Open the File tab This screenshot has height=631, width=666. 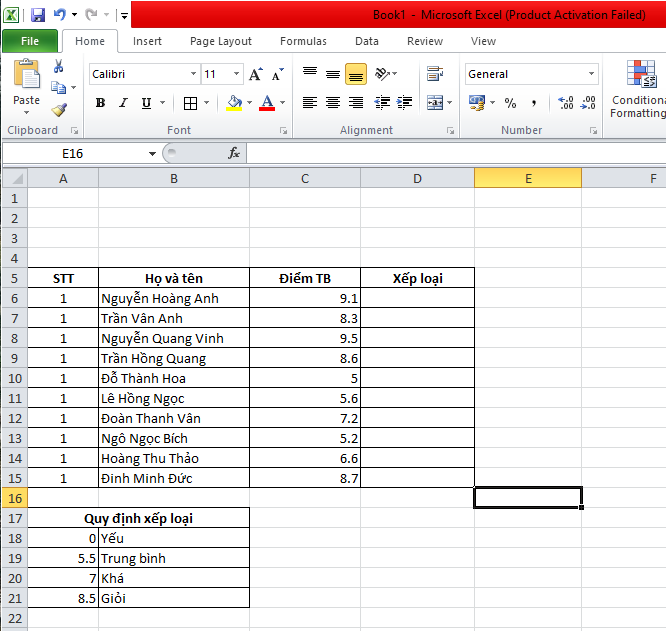point(30,41)
